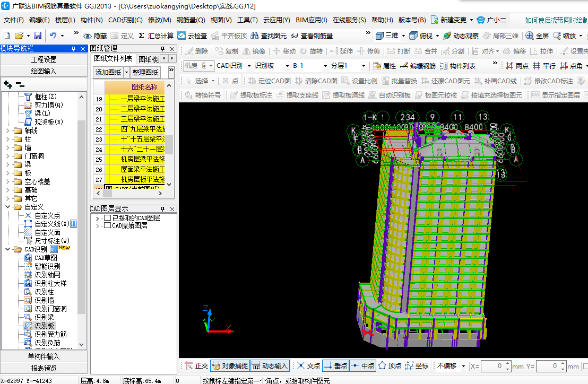Screen dimensions: 588x384
Task: Click add-plus icon in navigation panel
Action: tap(7, 85)
